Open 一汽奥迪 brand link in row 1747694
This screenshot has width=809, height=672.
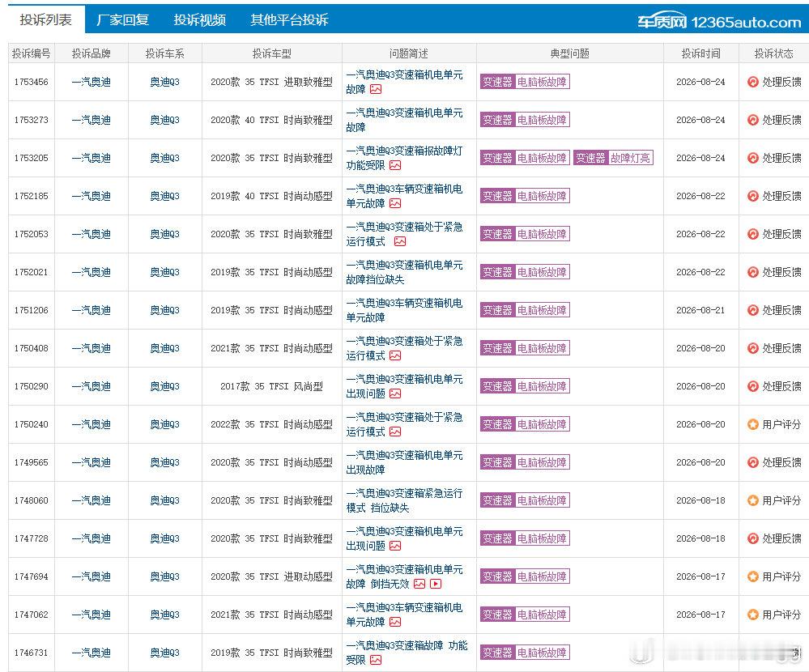point(92,576)
